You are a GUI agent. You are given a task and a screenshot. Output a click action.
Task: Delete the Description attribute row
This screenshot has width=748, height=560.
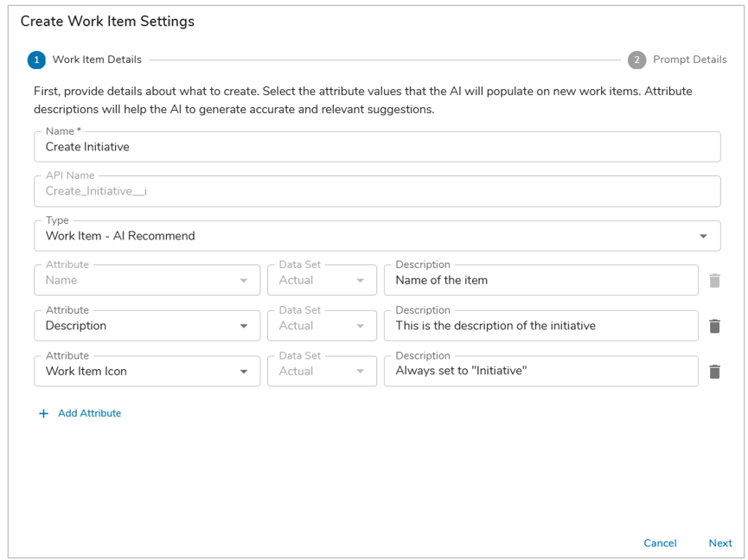click(714, 326)
